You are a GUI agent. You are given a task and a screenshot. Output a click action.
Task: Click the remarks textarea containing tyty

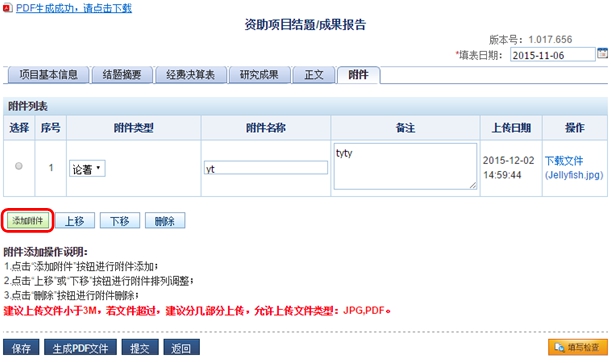(x=405, y=166)
